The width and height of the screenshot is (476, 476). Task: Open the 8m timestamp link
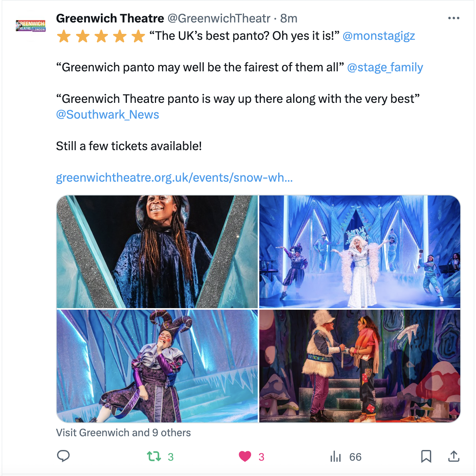click(289, 18)
